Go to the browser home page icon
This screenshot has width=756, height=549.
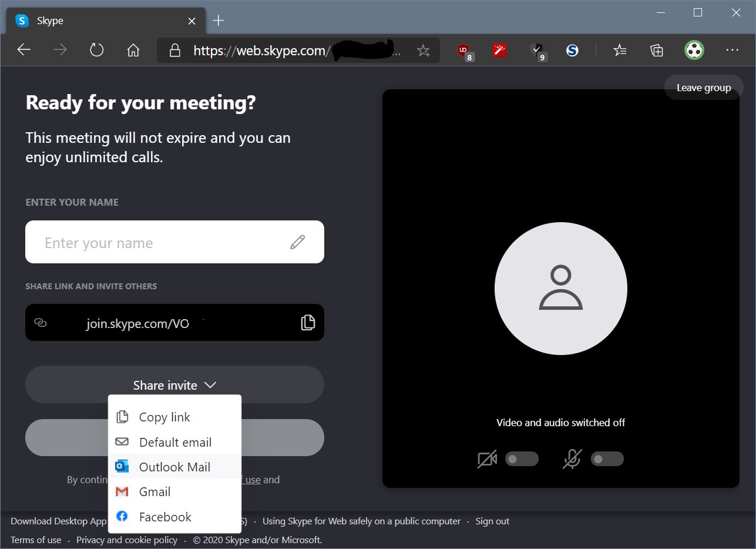tap(133, 51)
